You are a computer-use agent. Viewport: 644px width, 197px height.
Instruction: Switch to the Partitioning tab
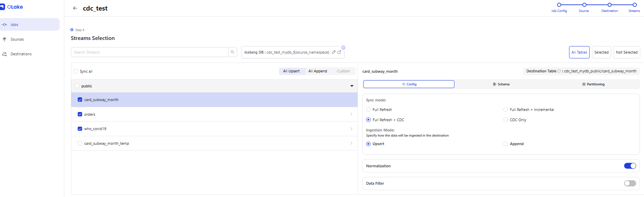(x=593, y=84)
